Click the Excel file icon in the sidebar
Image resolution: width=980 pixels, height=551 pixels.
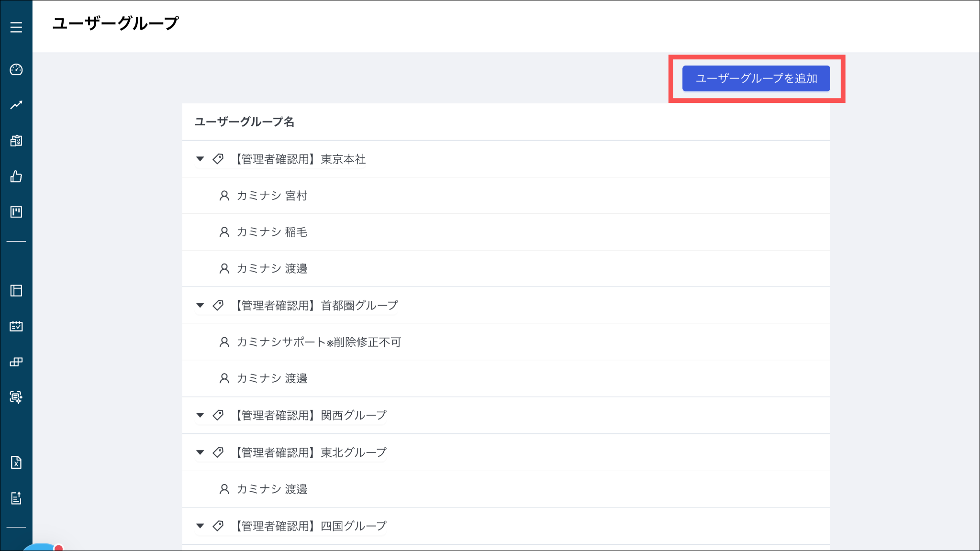(x=16, y=463)
